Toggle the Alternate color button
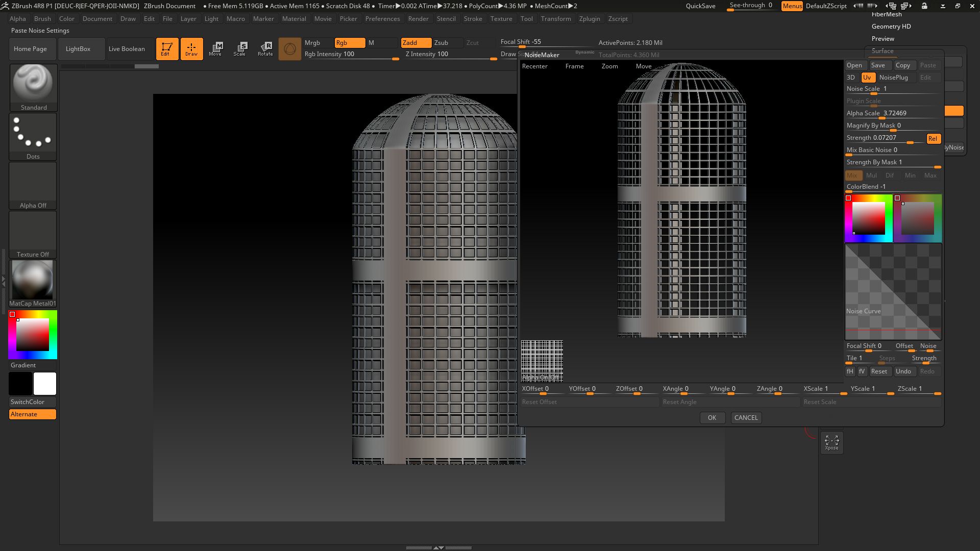 [33, 414]
